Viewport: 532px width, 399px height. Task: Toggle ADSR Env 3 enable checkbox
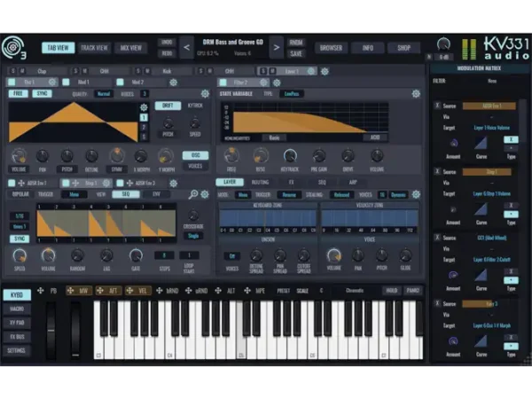[x=120, y=184]
